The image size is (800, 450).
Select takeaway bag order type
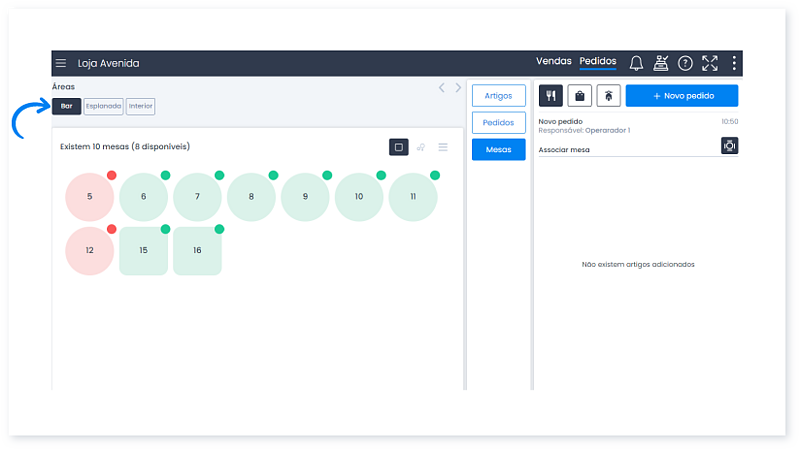point(579,96)
